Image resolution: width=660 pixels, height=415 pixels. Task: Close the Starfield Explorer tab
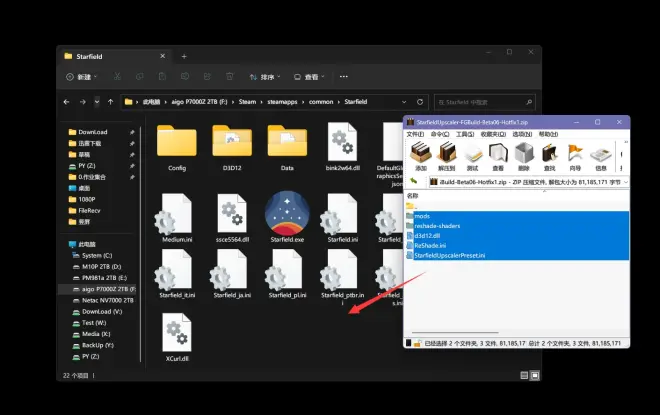(162, 56)
